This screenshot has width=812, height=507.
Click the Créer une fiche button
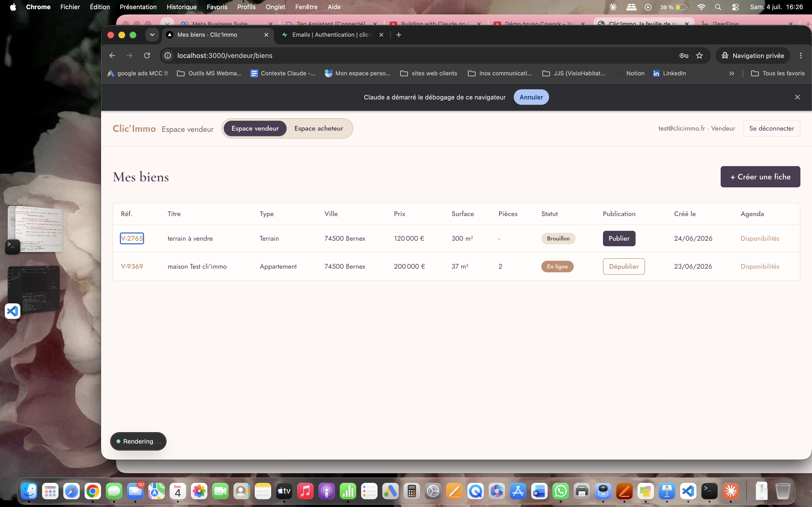pyautogui.click(x=760, y=177)
